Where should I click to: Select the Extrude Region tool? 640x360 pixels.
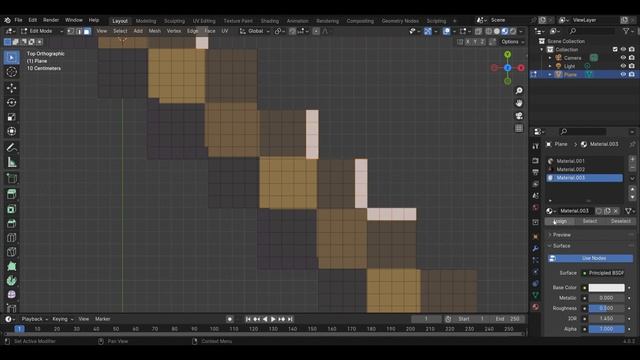pyautogui.click(x=11, y=194)
